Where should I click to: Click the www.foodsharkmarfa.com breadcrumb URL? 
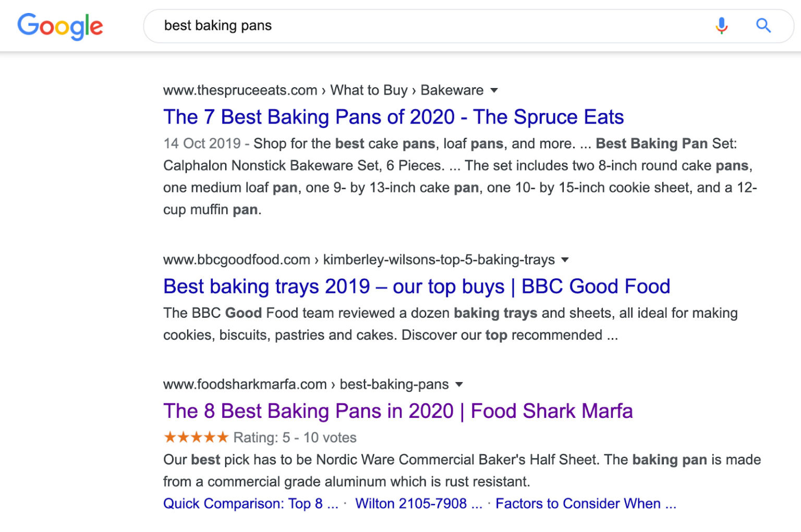(x=245, y=384)
